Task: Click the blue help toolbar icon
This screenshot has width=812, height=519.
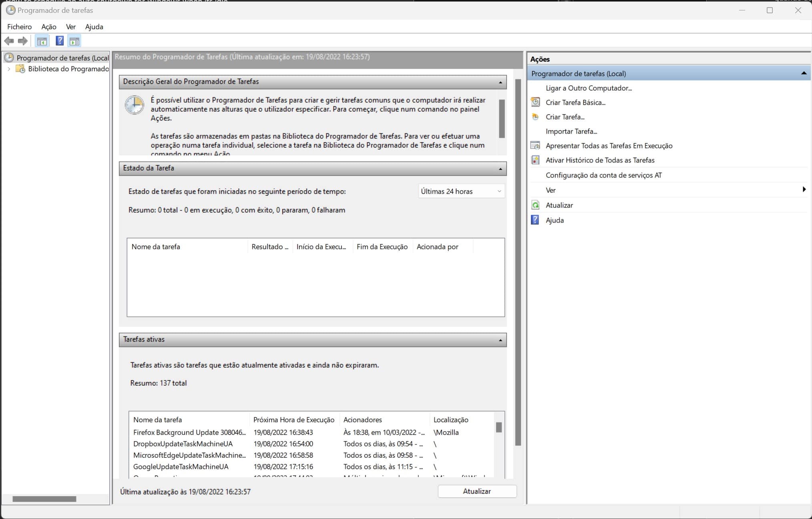Action: 59,41
